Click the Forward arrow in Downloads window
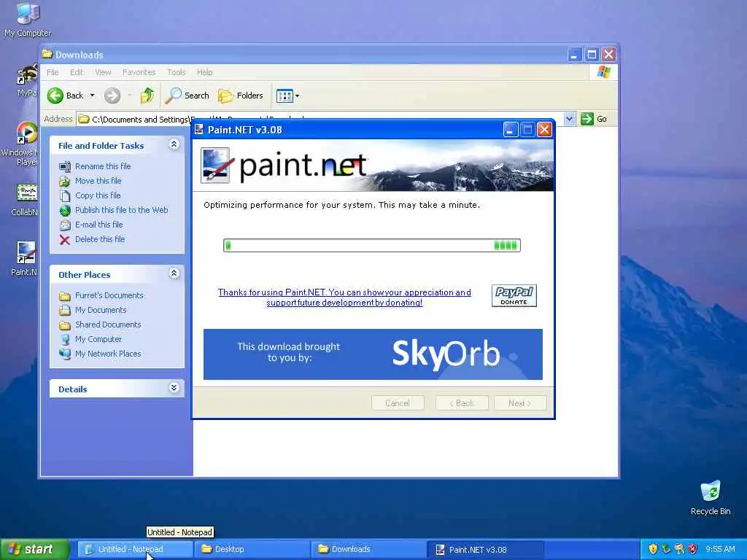 coord(112,96)
